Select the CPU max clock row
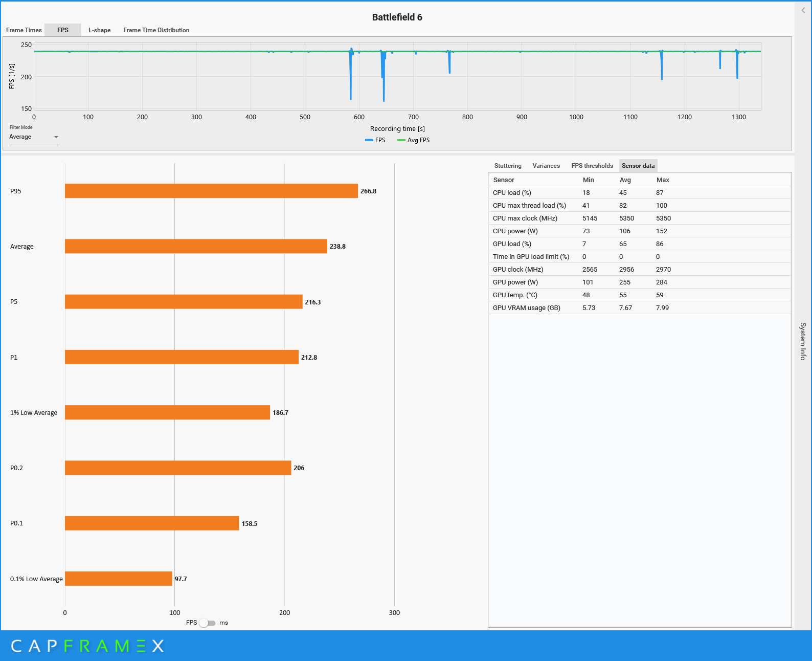This screenshot has height=661, width=812. [x=639, y=218]
